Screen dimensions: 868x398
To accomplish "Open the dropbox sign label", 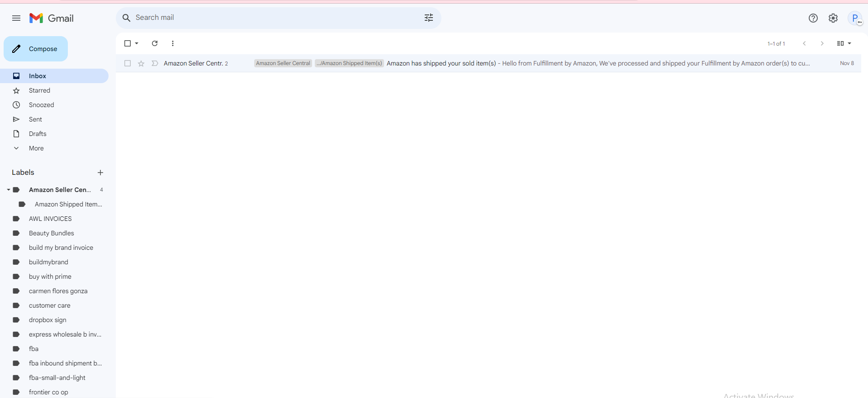I will [47, 320].
